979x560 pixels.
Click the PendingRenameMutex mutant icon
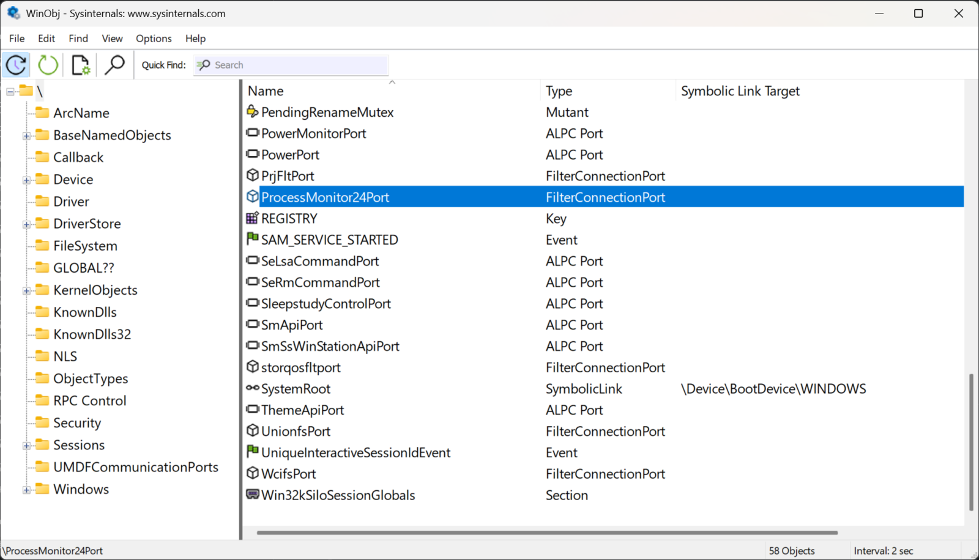(252, 111)
